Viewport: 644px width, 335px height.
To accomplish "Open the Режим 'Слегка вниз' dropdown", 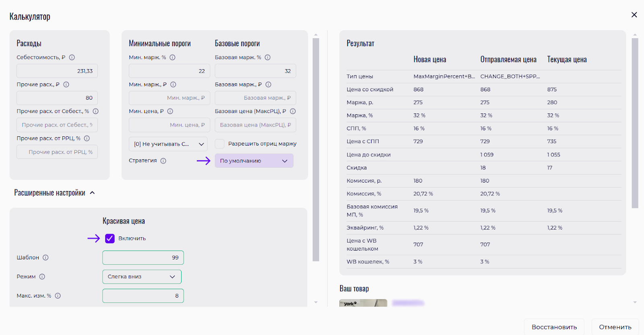I will click(x=142, y=277).
